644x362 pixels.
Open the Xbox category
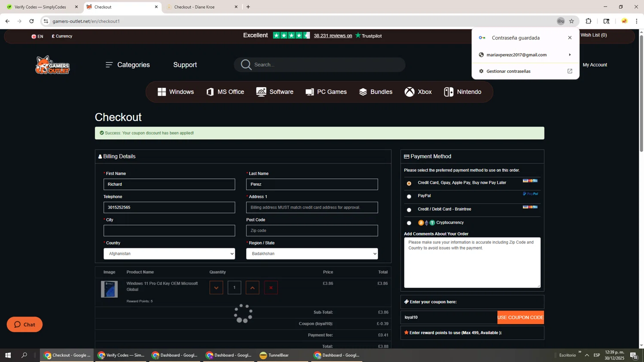pos(418,92)
